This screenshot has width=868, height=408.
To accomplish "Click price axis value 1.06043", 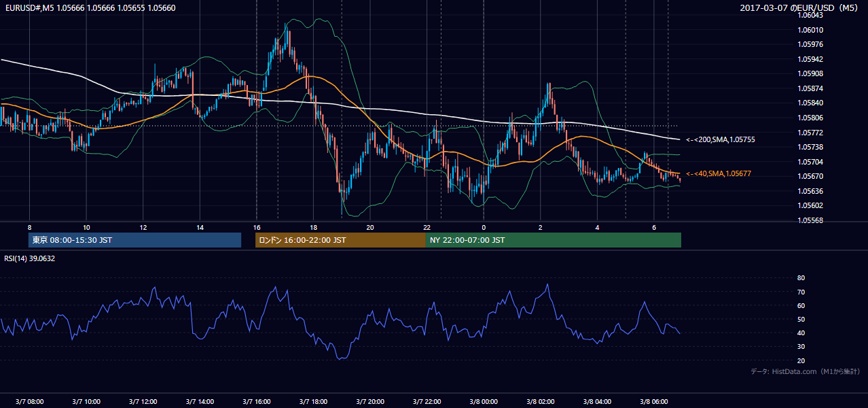I will coord(811,15).
